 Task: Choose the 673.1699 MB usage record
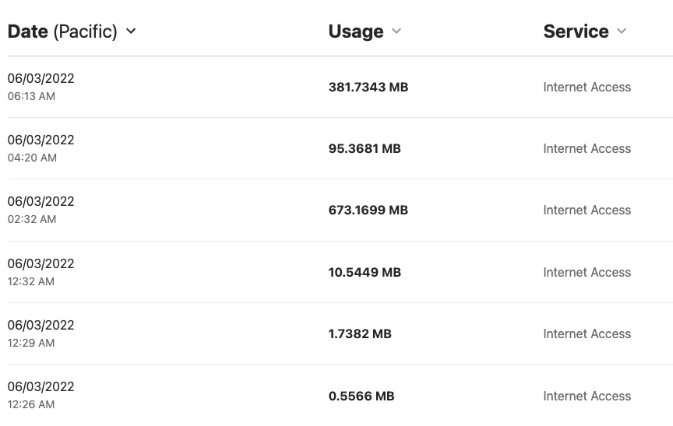(x=368, y=210)
